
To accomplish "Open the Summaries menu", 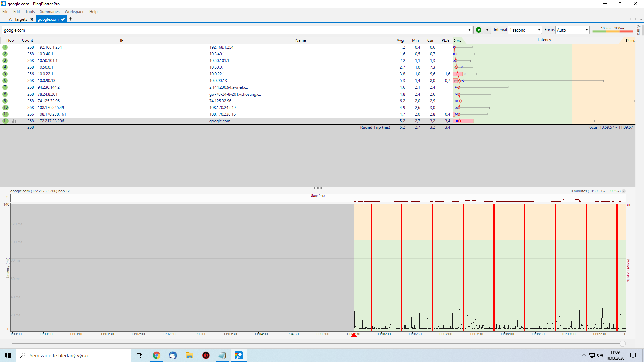I will click(x=49, y=12).
